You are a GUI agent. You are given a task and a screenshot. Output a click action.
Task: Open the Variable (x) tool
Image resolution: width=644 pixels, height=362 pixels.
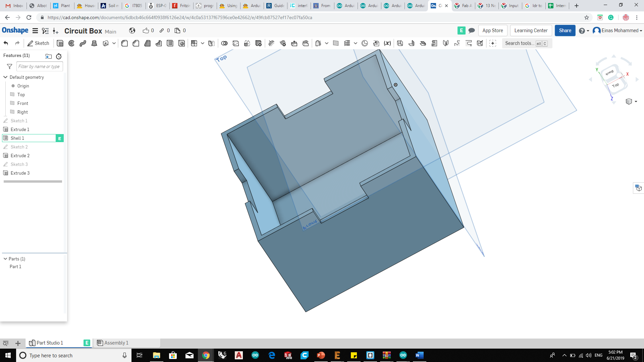coord(387,43)
